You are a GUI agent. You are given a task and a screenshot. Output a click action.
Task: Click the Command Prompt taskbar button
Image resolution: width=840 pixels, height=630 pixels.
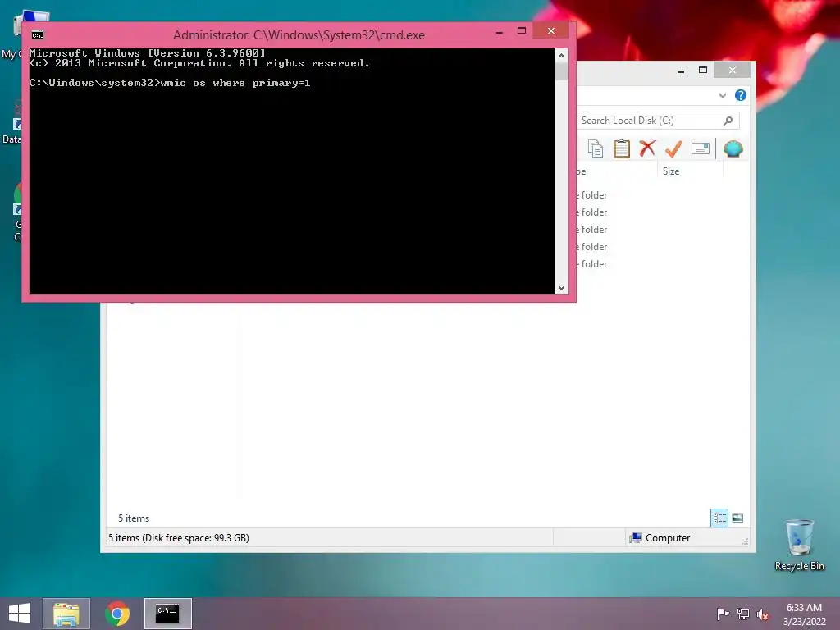[167, 614]
